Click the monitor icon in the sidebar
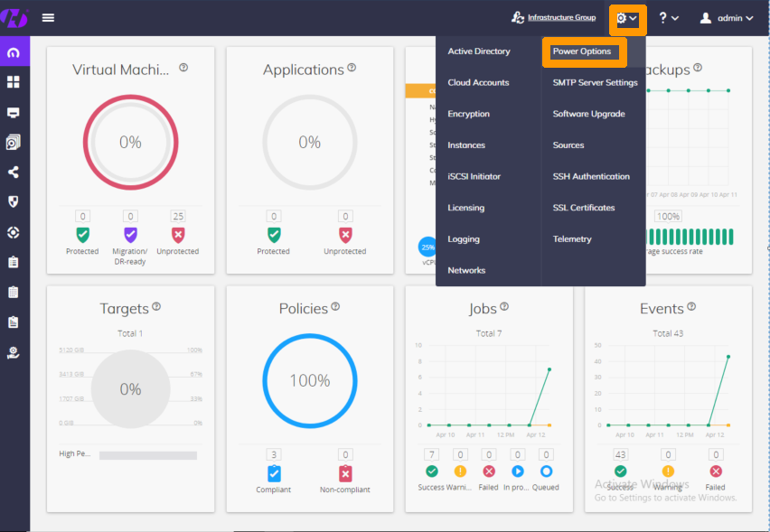This screenshot has height=532, width=770. 14,113
